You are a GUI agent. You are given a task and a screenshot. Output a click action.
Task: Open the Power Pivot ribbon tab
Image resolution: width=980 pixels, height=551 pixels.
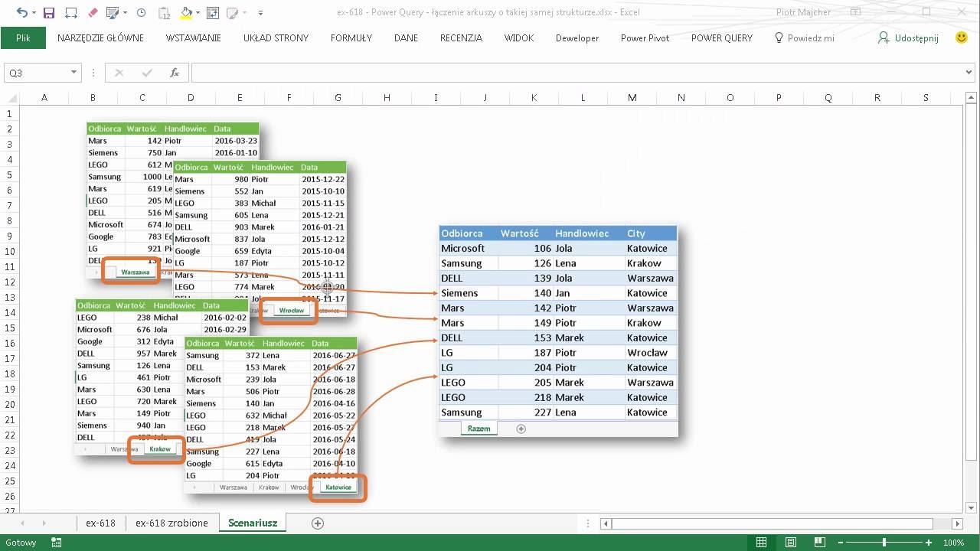click(x=645, y=37)
